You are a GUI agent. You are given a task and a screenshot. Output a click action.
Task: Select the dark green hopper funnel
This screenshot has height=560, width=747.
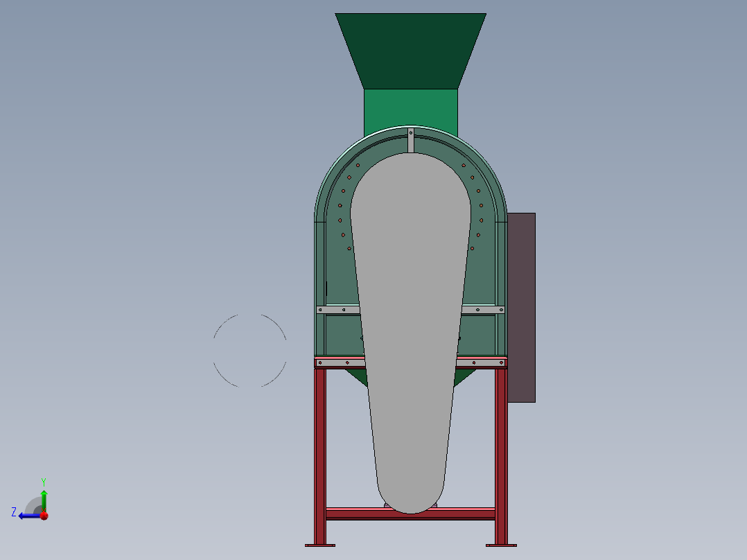(410, 51)
